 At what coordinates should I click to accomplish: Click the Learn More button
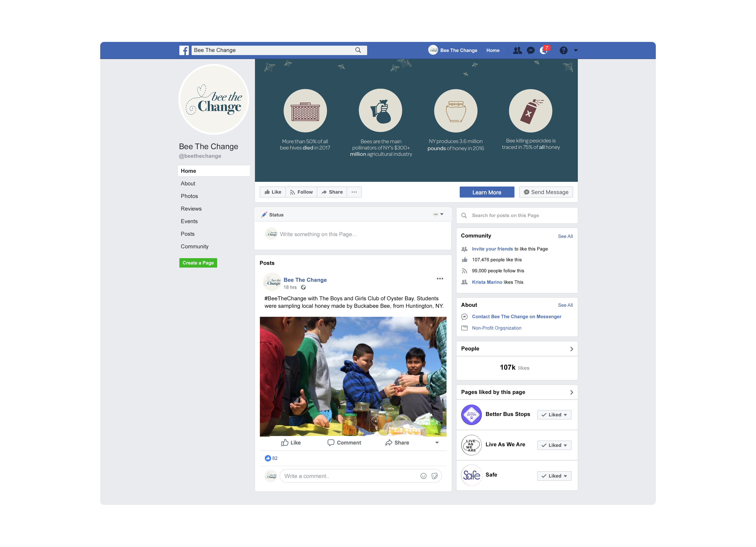coord(487,192)
